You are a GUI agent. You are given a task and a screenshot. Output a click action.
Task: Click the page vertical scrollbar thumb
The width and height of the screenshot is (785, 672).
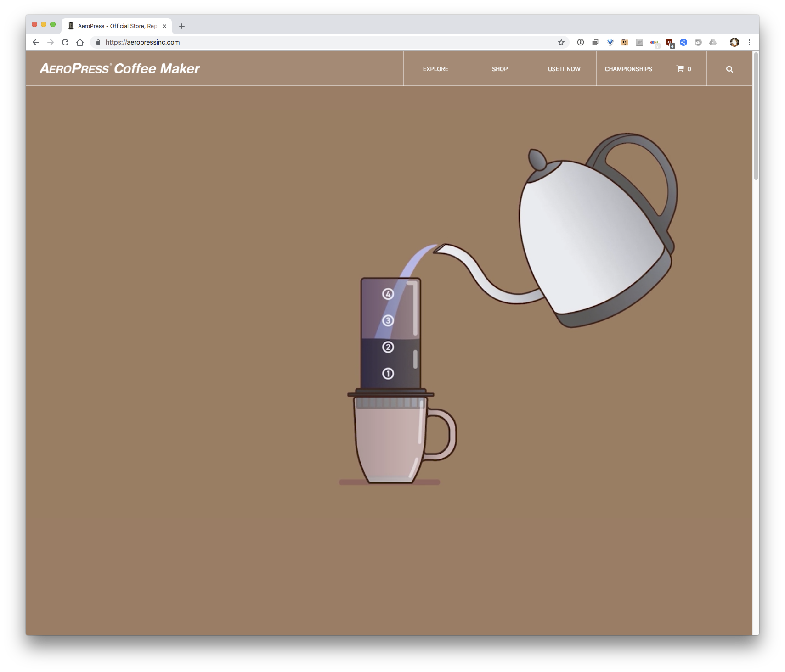coord(756,116)
